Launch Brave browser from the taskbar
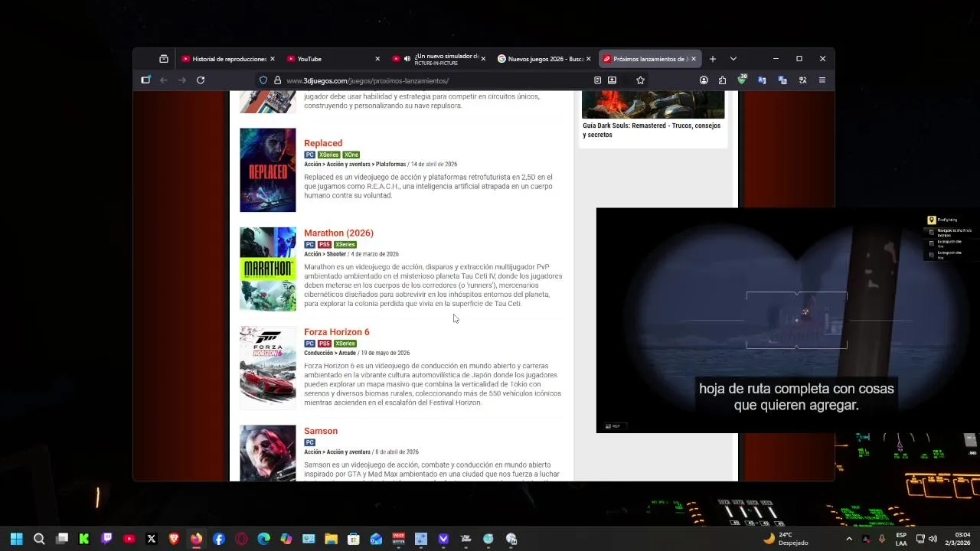 coord(174,539)
